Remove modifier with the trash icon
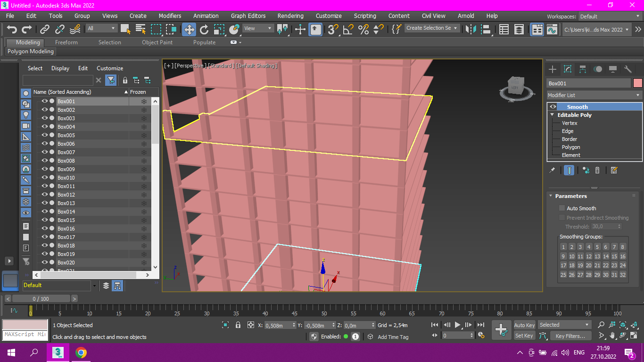Viewport: 644px width, 362px height. tap(597, 170)
